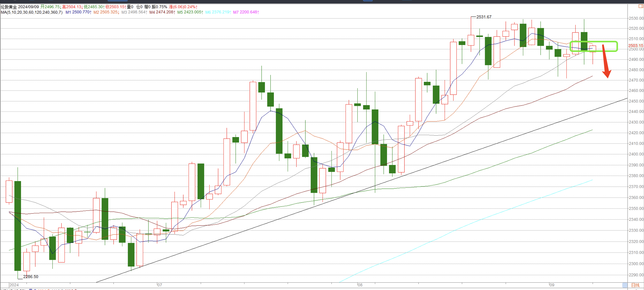Image resolution: width=644 pixels, height=290 pixels.
Task: Click the 09 month marker on time axis
Action: tap(552, 285)
